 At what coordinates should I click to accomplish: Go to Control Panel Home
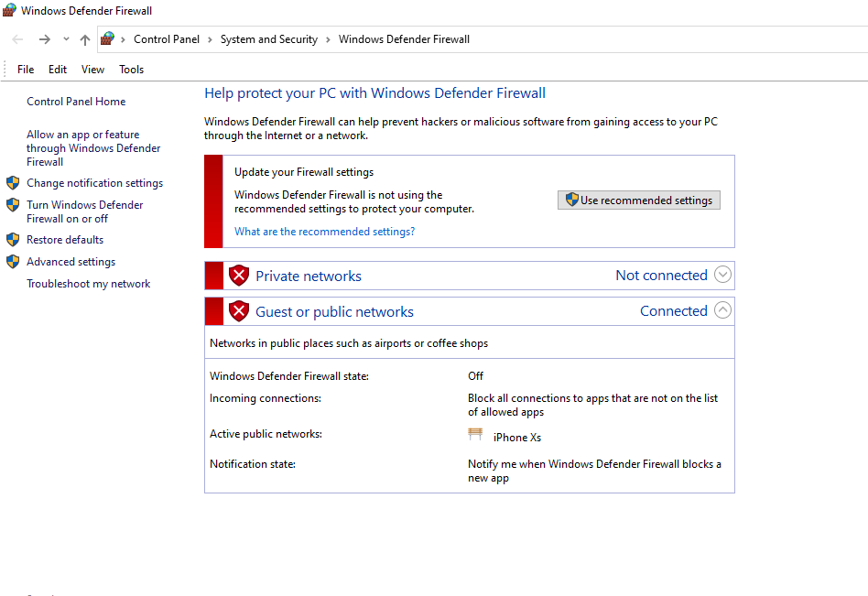pyautogui.click(x=76, y=102)
